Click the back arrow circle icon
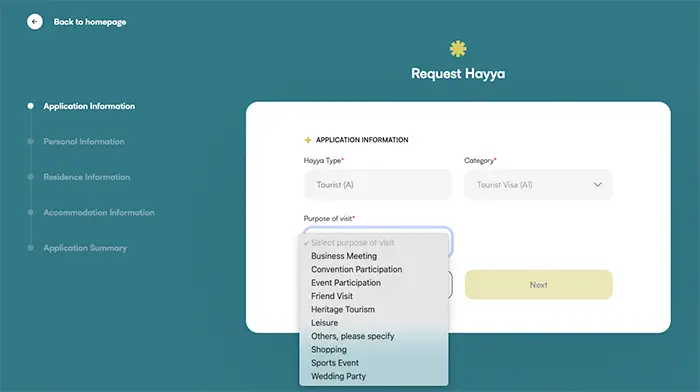 click(x=35, y=21)
